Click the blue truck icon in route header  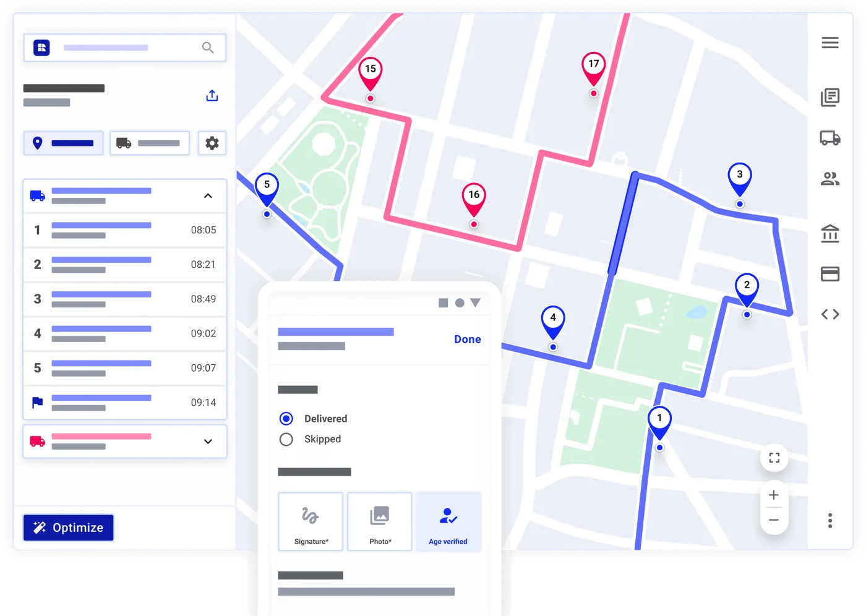(x=38, y=196)
